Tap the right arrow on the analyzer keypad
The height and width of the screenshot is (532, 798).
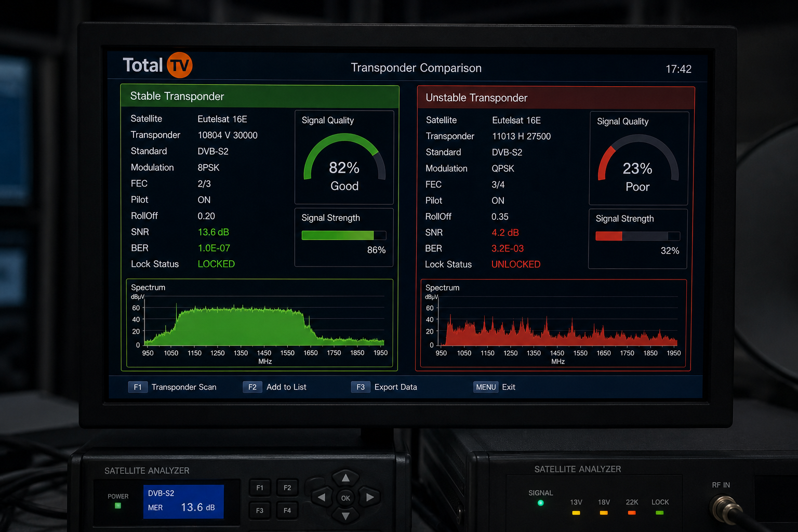pos(369,497)
